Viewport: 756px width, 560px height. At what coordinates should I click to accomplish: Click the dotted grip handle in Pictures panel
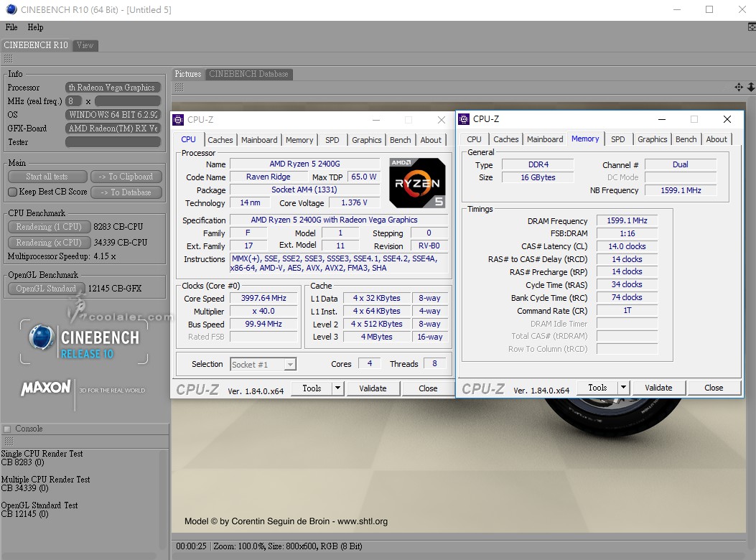coord(179,88)
